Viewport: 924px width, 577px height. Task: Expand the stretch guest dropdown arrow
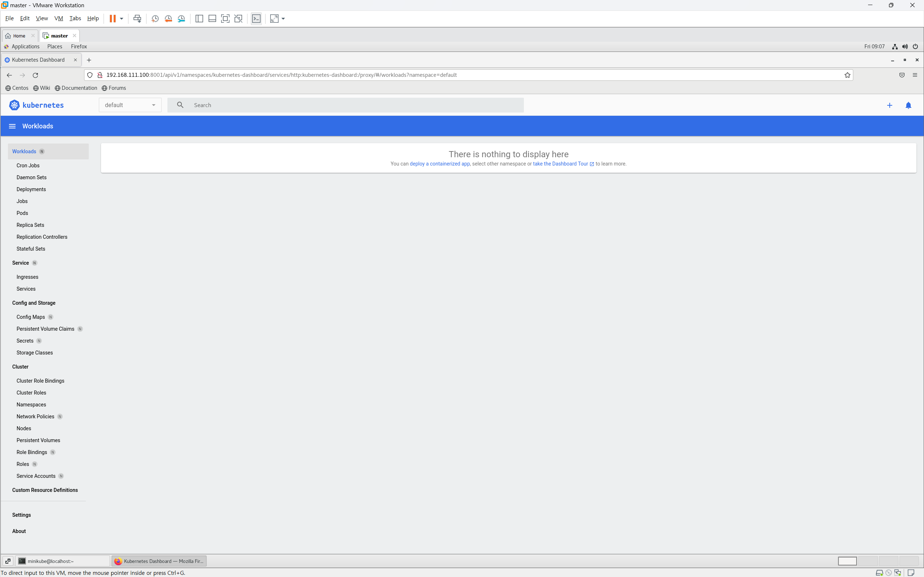click(x=283, y=19)
